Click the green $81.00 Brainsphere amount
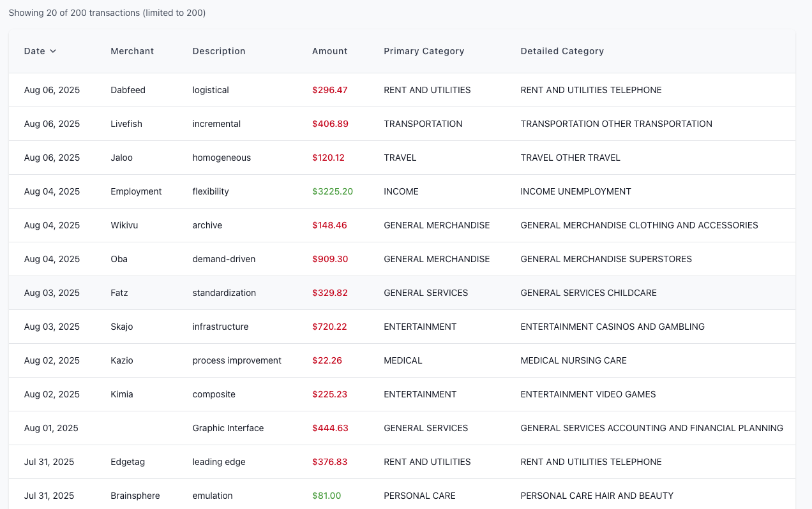 tap(326, 496)
